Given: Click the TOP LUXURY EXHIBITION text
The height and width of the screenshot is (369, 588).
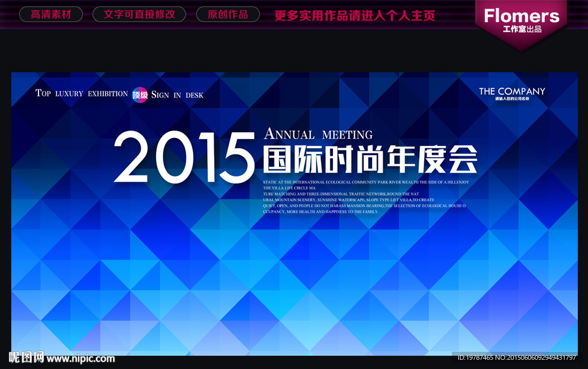Looking at the screenshot, I should [82, 93].
